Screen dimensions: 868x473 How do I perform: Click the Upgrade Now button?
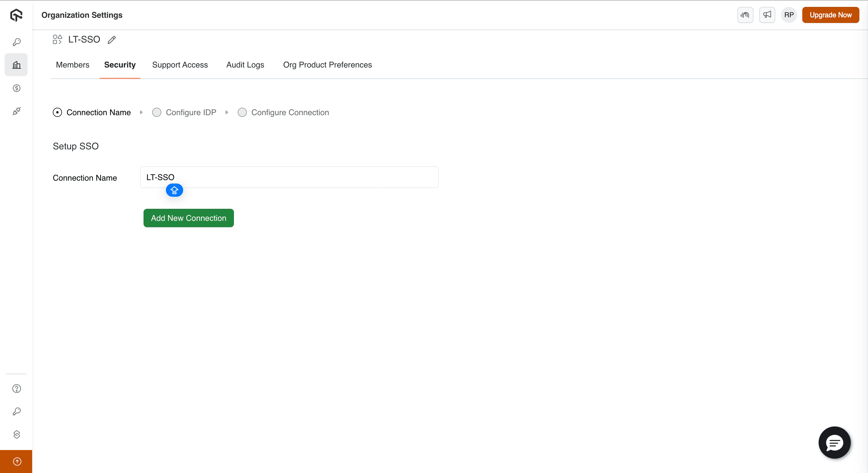[831, 15]
